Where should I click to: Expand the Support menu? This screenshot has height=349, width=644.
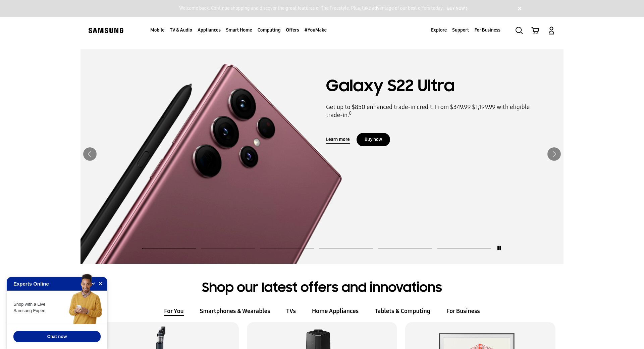click(461, 30)
